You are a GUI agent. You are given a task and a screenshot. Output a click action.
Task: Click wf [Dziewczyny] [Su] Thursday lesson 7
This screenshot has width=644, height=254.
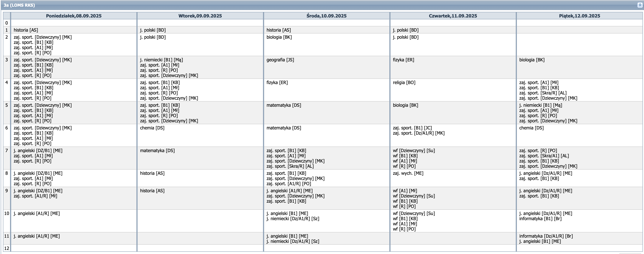click(x=414, y=150)
